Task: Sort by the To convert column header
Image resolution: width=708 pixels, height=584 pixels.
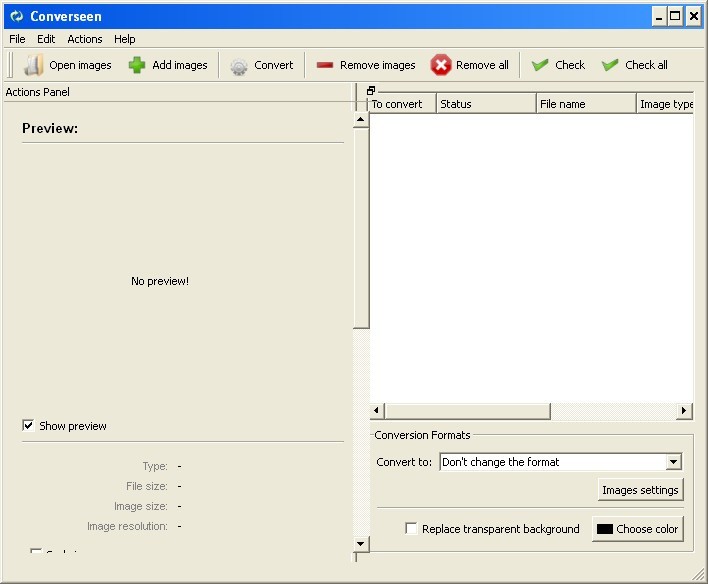Action: coord(402,104)
